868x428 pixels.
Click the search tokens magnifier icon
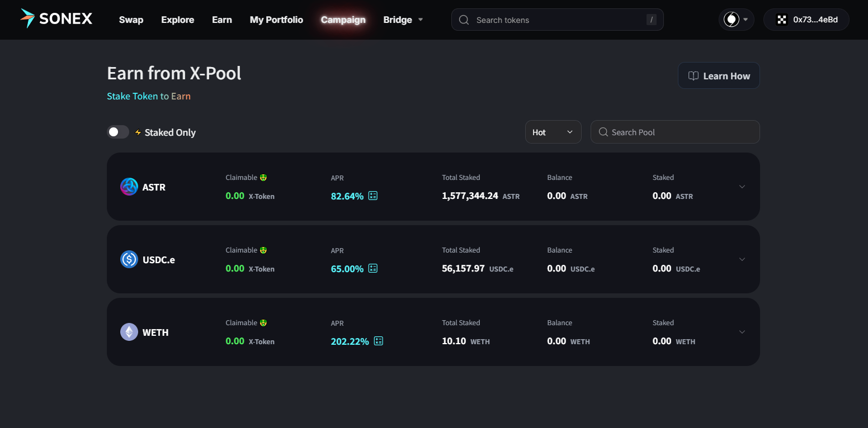point(464,20)
